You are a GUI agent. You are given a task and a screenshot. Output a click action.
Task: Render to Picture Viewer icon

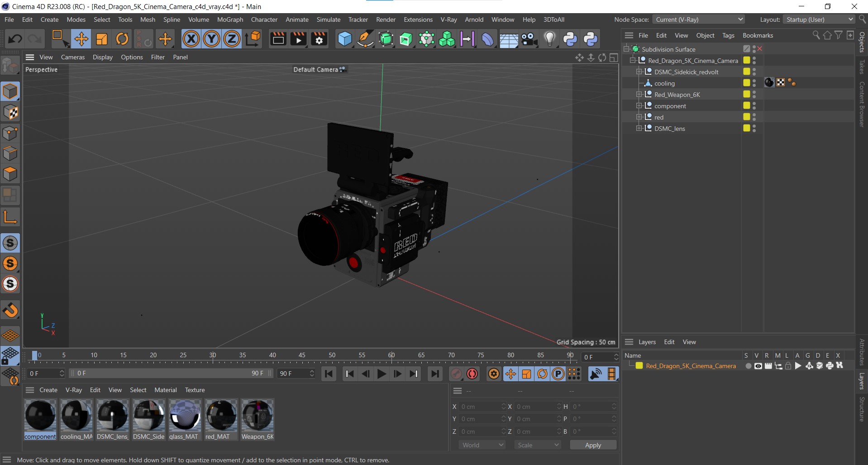299,39
